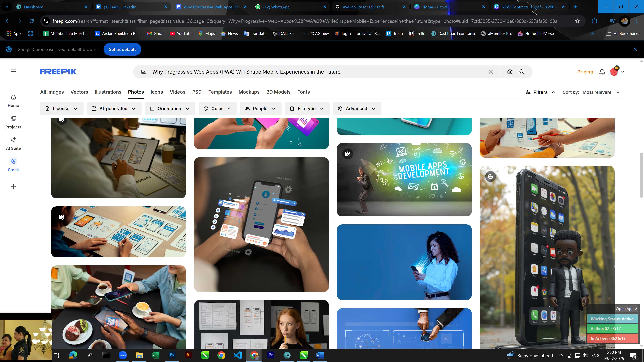Switch to Templates tab
This screenshot has width=644, height=362.
click(x=220, y=92)
